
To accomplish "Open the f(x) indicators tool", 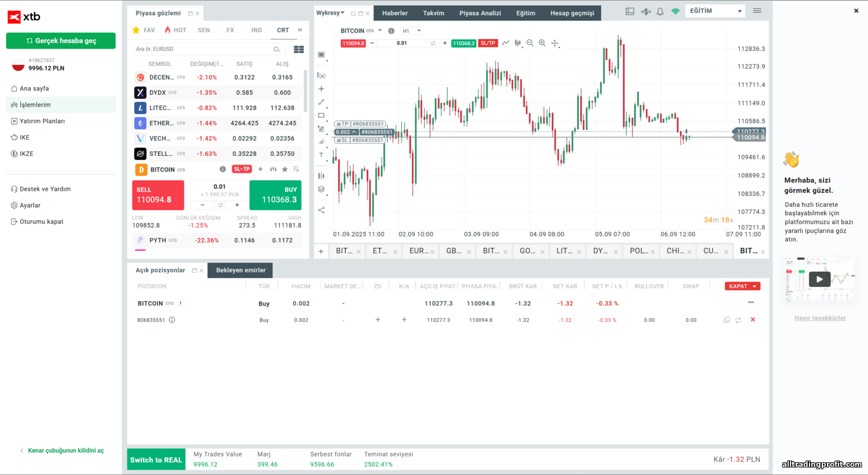I will coord(321,76).
